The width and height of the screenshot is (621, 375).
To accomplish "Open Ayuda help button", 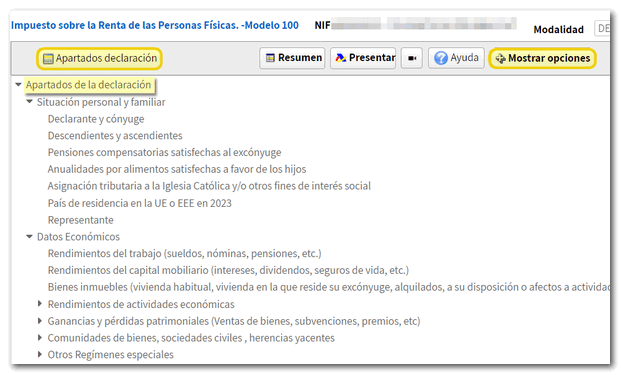I will coord(456,58).
